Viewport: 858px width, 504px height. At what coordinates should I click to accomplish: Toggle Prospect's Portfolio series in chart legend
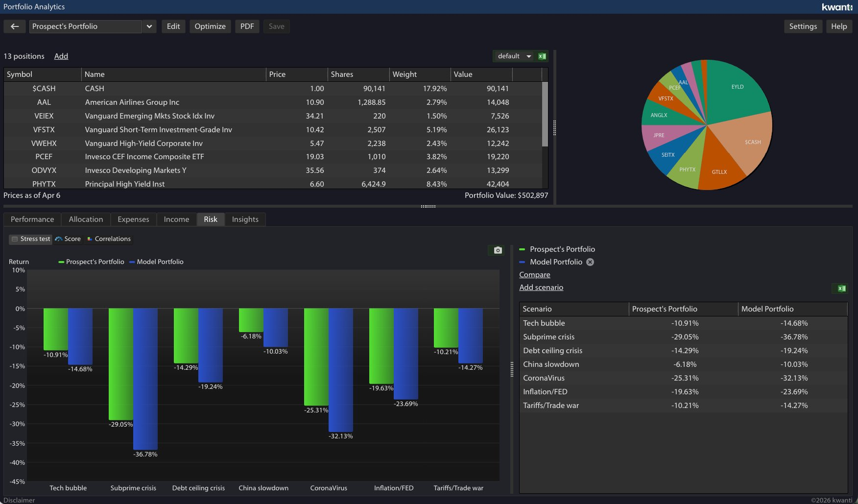point(91,262)
